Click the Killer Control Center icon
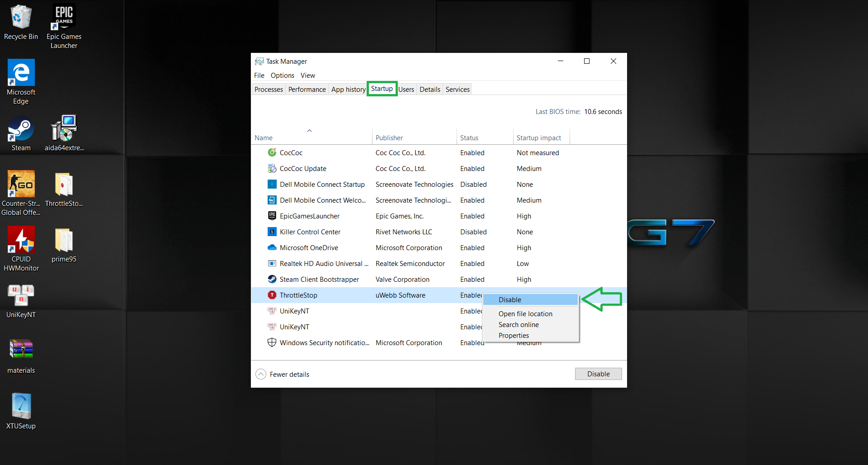 tap(272, 232)
